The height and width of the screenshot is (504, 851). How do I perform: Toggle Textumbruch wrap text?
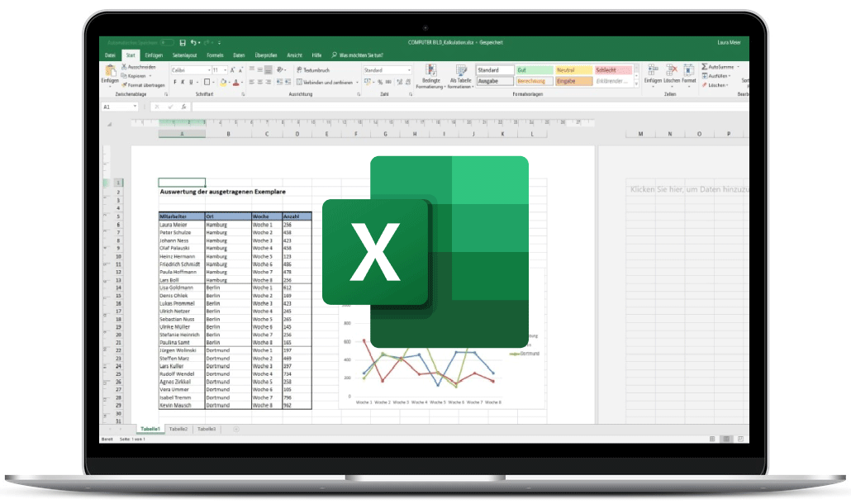313,70
